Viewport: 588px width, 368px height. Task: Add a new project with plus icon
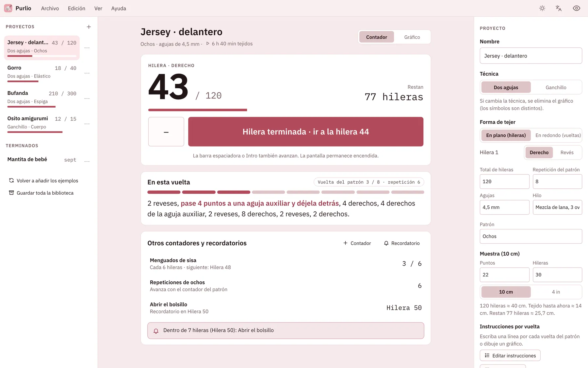pyautogui.click(x=89, y=27)
